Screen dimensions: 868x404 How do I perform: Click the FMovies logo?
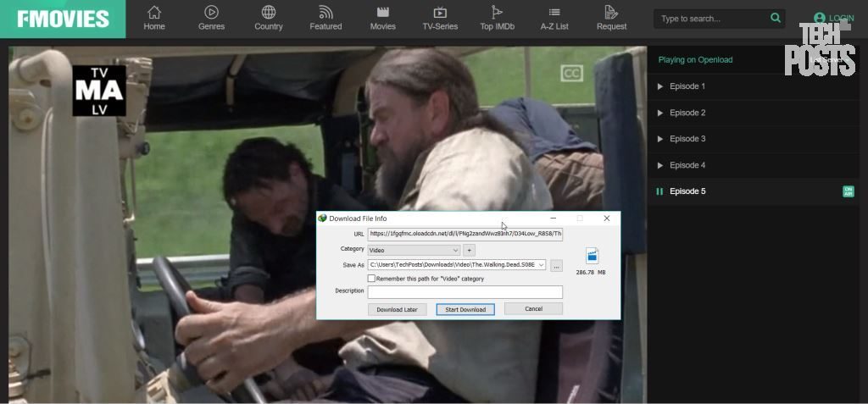(63, 19)
